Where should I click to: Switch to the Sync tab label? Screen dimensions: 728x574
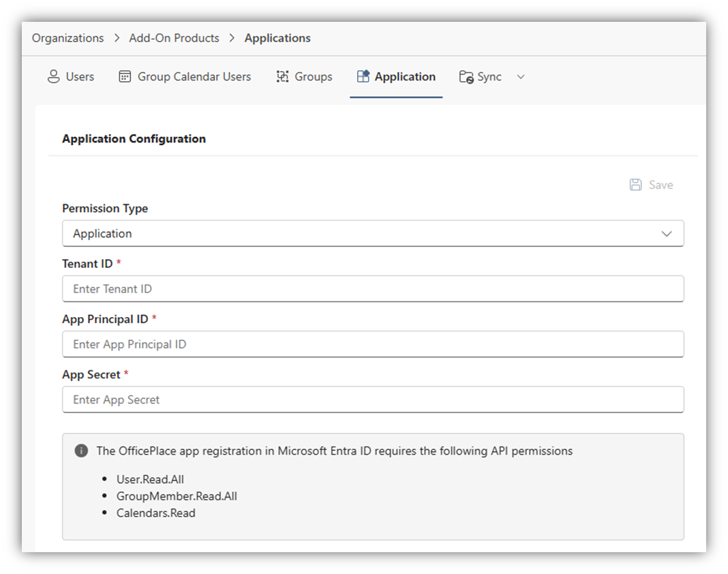click(x=489, y=77)
